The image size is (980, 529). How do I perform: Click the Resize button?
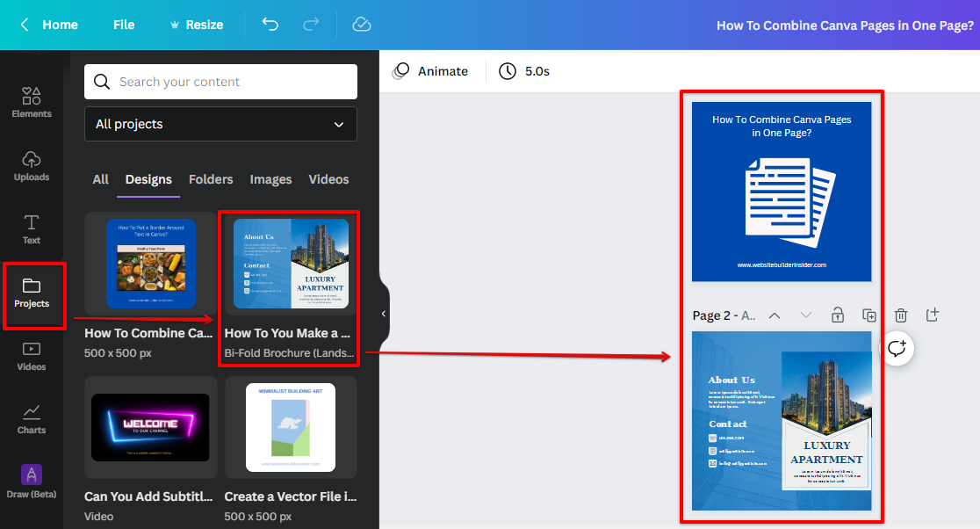click(195, 25)
